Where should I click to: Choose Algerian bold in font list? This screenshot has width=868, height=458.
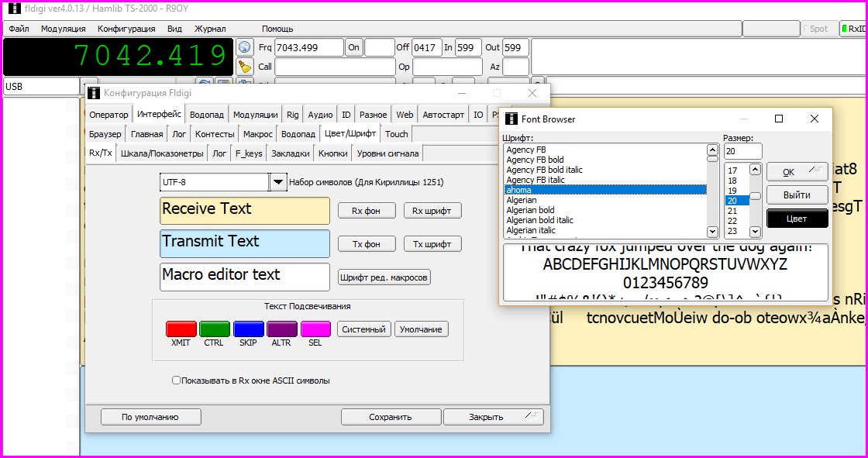coord(530,210)
